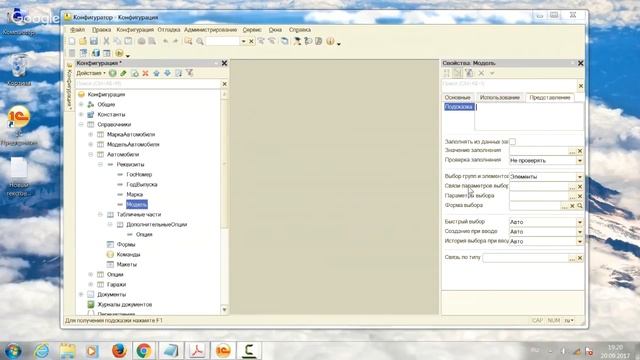640x360 pixels.
Task: Open the Отладка menu
Action: point(169,30)
